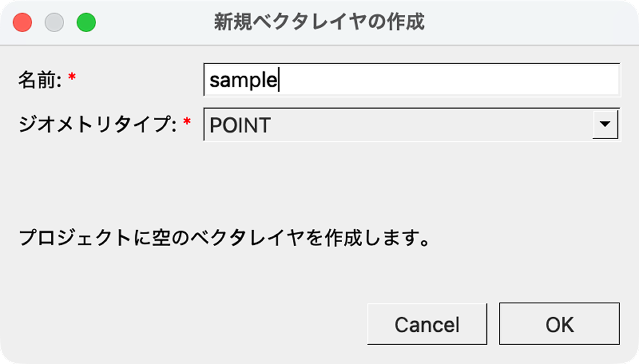Click the 名前: label
The width and height of the screenshot is (639, 364).
(x=40, y=80)
